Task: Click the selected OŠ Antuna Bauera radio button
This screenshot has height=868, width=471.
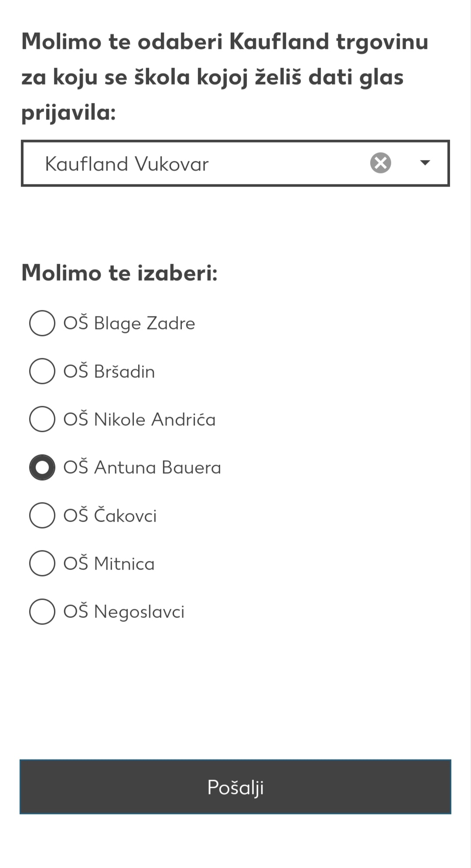Action: click(42, 467)
